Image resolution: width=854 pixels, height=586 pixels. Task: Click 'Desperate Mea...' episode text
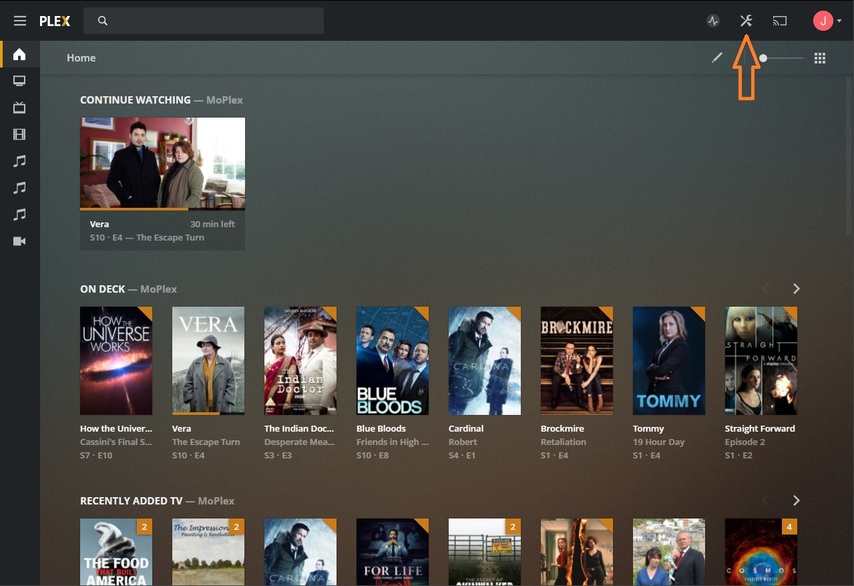pos(300,442)
